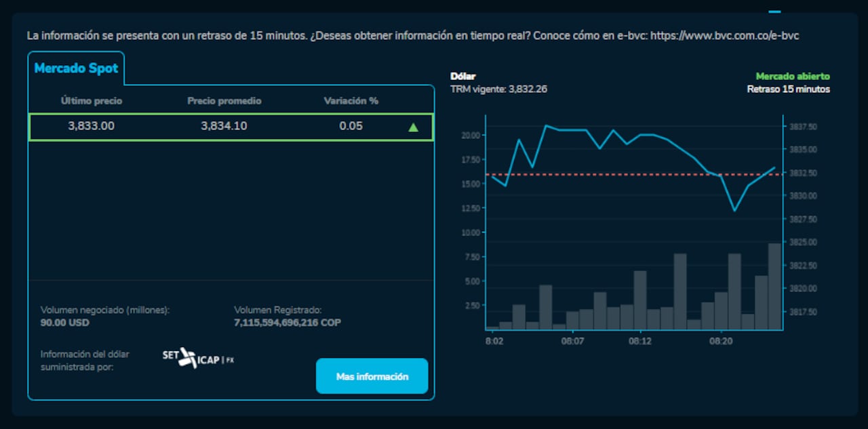Image resolution: width=868 pixels, height=429 pixels.
Task: Click the SET ICAP FX logo
Action: [198, 358]
